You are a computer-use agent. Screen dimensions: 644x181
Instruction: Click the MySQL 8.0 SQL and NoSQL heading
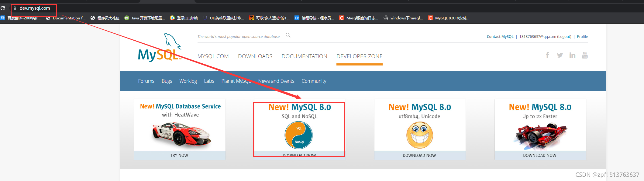[x=300, y=107]
